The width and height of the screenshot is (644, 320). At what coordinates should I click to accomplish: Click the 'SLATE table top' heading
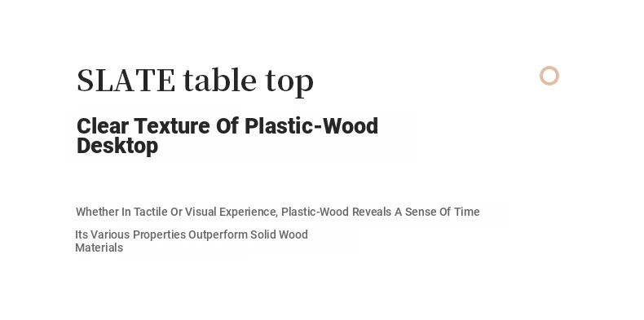195,81
